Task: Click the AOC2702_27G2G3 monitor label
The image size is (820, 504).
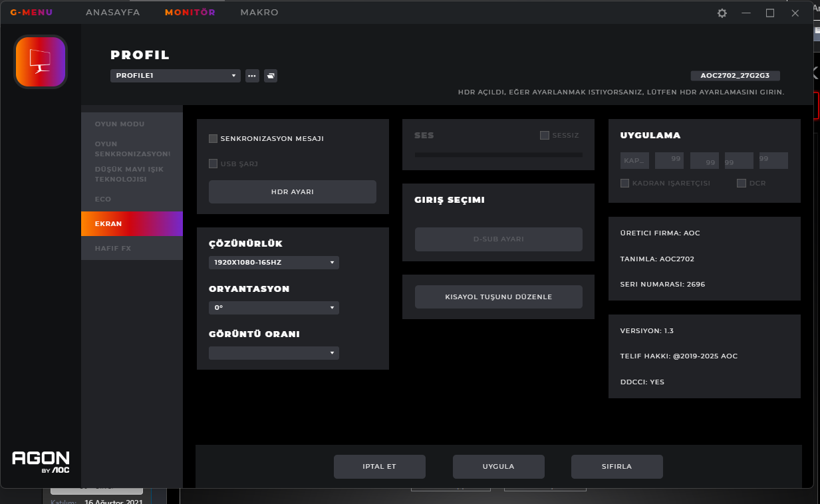Action: click(735, 76)
